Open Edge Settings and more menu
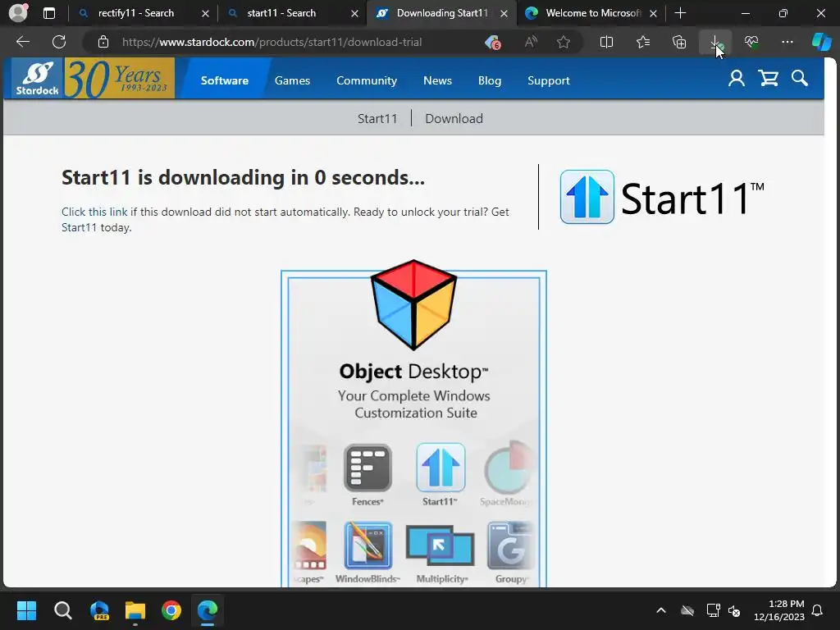 tap(787, 42)
